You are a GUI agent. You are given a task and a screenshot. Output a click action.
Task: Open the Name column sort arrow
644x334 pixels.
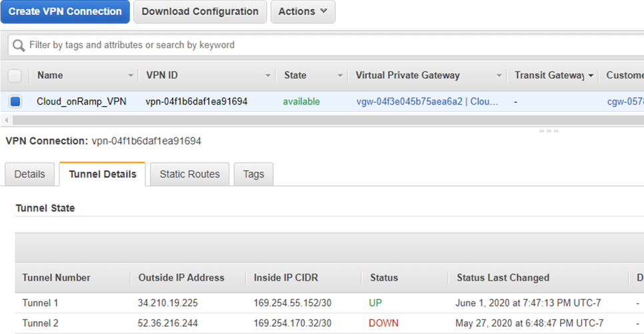click(x=131, y=75)
